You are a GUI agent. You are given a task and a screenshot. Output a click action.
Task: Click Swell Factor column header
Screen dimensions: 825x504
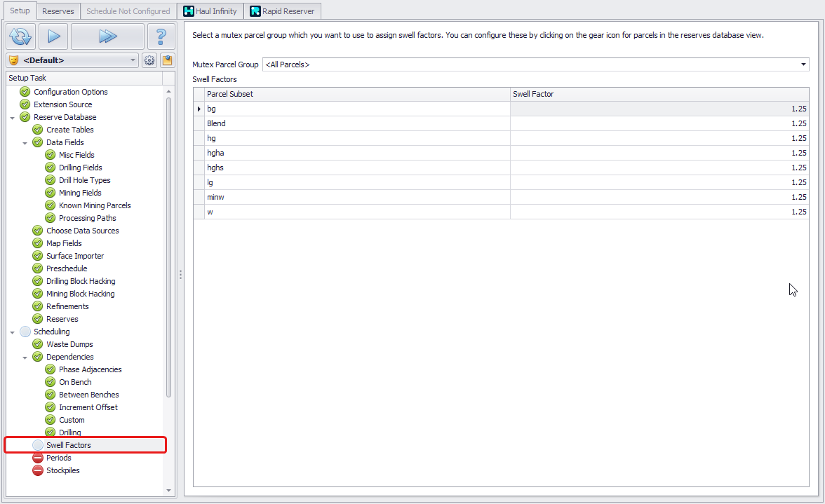(x=659, y=94)
